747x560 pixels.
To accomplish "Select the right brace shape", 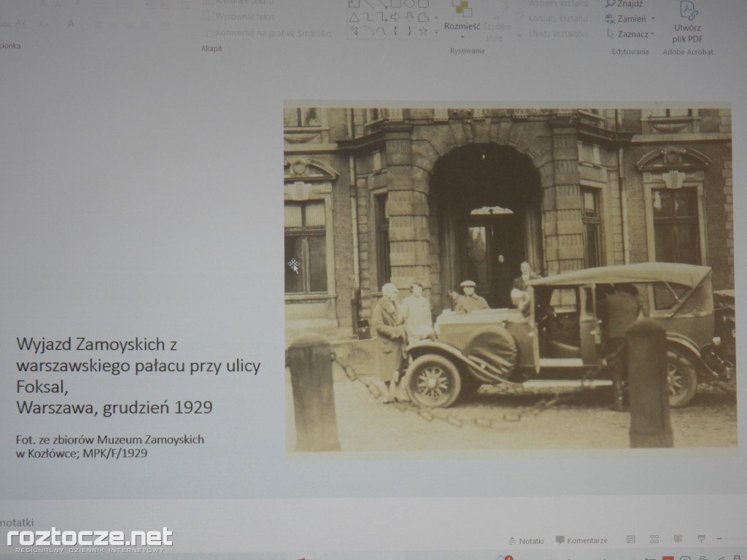I will click(409, 31).
